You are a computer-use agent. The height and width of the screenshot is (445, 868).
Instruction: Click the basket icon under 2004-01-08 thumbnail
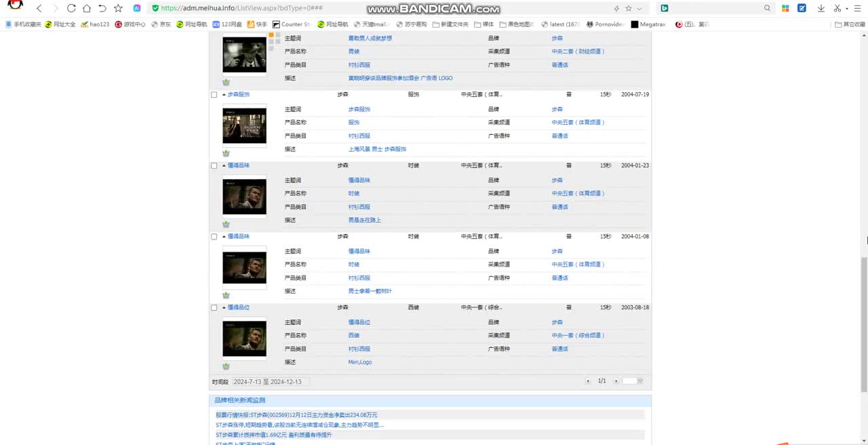pyautogui.click(x=226, y=296)
